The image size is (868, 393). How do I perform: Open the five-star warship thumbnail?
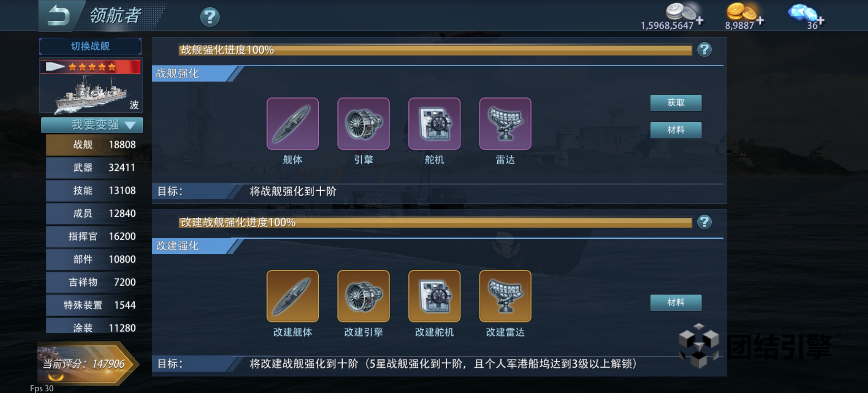pos(91,85)
